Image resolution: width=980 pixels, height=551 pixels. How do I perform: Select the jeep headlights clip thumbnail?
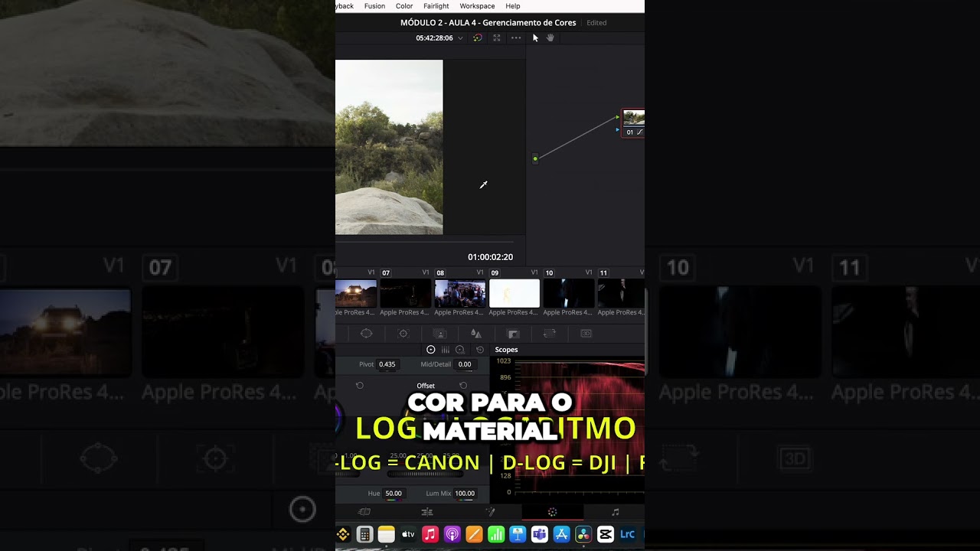tap(356, 294)
